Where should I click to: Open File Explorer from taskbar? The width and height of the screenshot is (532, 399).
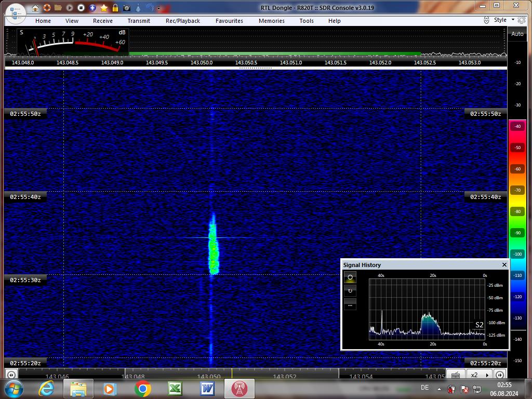pyautogui.click(x=78, y=389)
